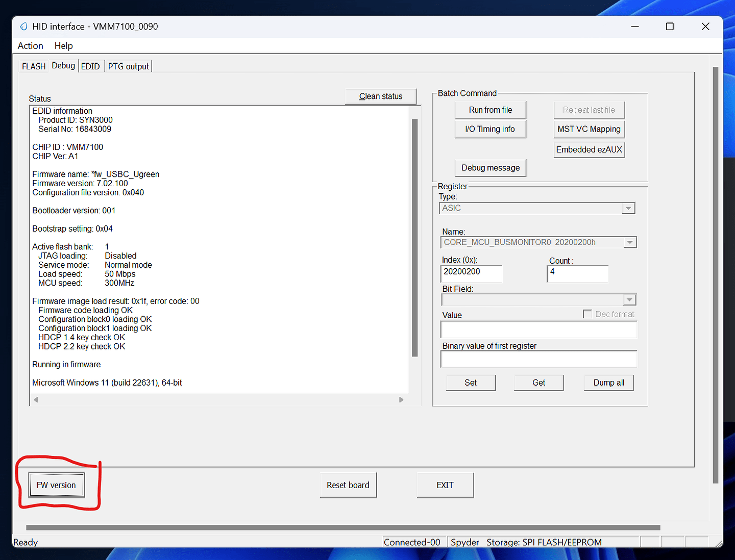
Task: Open MST VC Mapping
Action: pos(589,129)
